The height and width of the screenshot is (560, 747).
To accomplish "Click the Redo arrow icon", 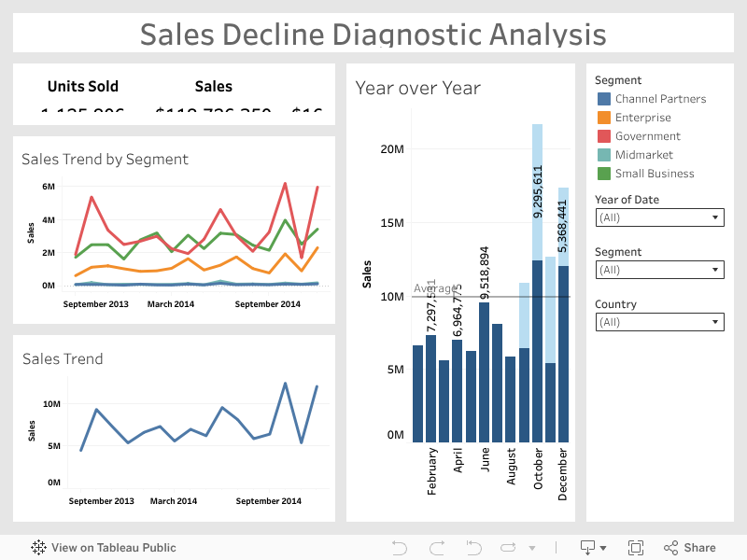I will [437, 548].
